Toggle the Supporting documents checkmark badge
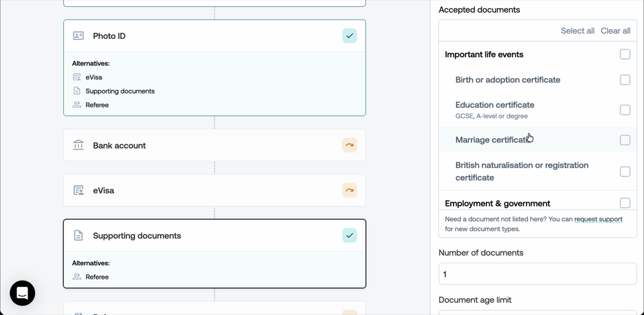Image resolution: width=644 pixels, height=315 pixels. click(x=350, y=236)
